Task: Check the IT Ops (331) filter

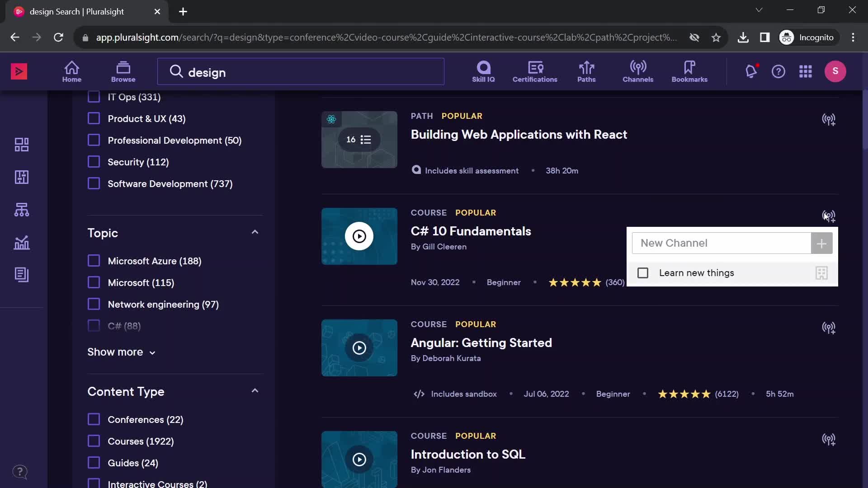Action: pyautogui.click(x=94, y=97)
